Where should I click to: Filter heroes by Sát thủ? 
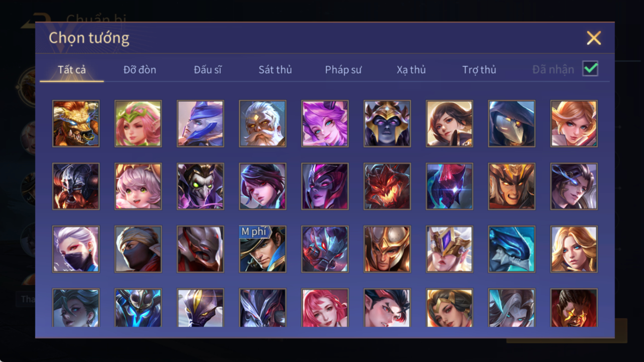click(x=275, y=70)
